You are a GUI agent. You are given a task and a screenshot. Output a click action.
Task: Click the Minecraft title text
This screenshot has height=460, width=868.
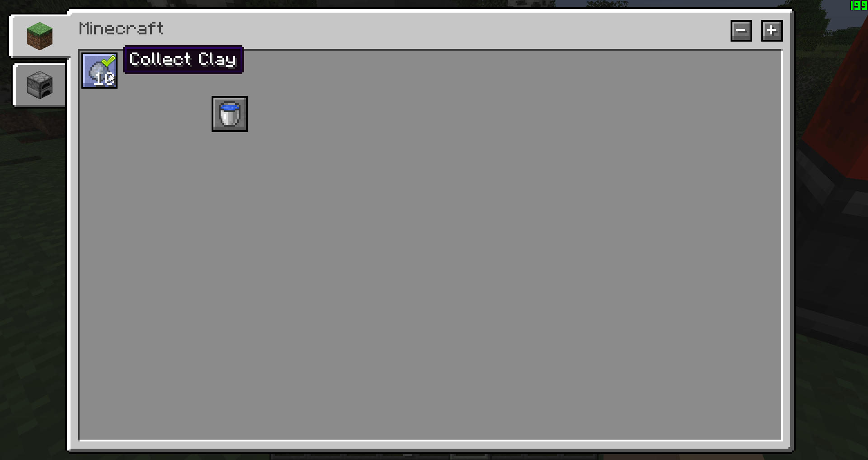pyautogui.click(x=121, y=28)
